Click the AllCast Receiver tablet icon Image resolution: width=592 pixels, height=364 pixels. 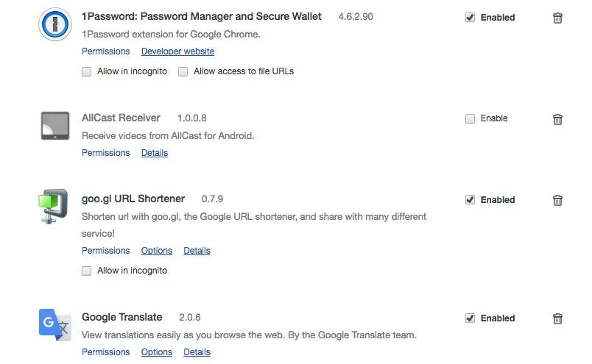coord(54,126)
